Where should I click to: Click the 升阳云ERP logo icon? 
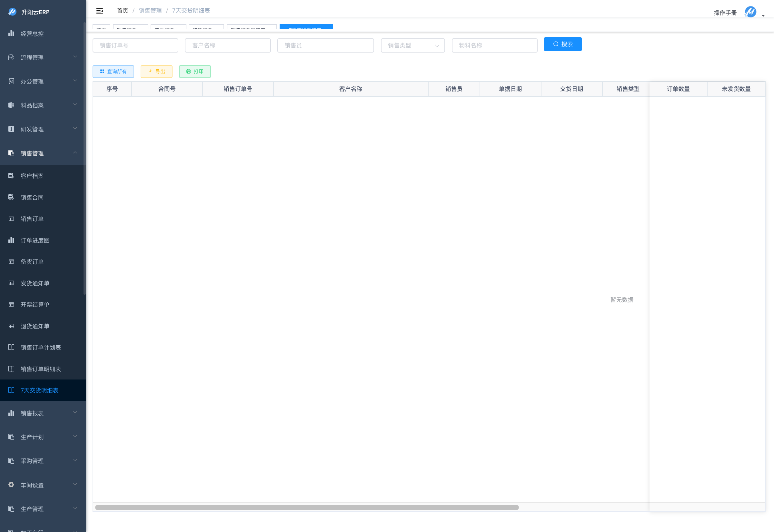tap(12, 12)
